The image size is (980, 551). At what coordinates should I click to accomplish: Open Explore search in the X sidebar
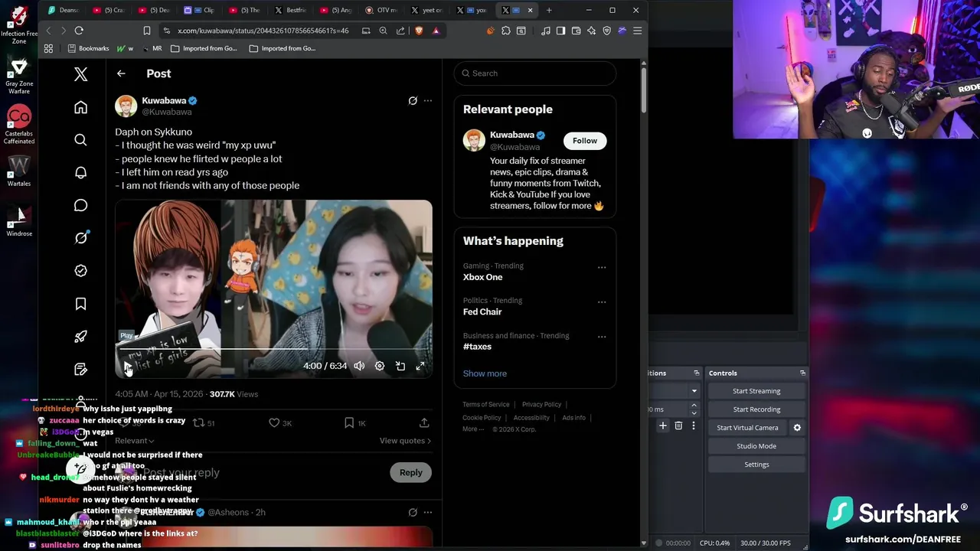click(x=80, y=140)
